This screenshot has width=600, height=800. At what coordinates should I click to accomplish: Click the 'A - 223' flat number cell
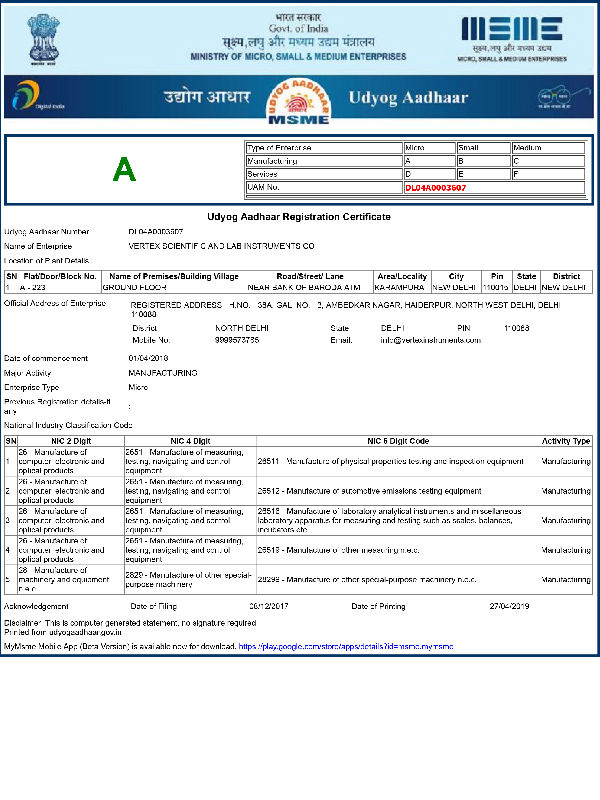pyautogui.click(x=33, y=287)
